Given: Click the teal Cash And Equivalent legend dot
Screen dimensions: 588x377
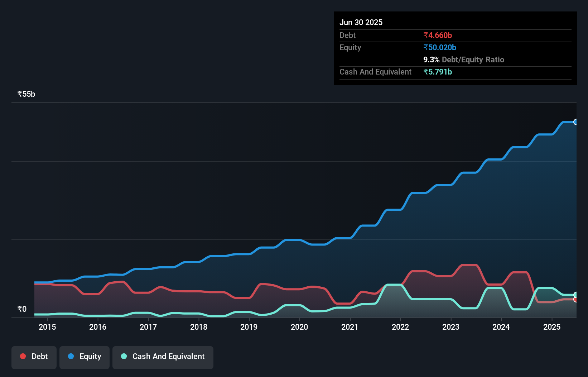Looking at the screenshot, I should pos(124,356).
